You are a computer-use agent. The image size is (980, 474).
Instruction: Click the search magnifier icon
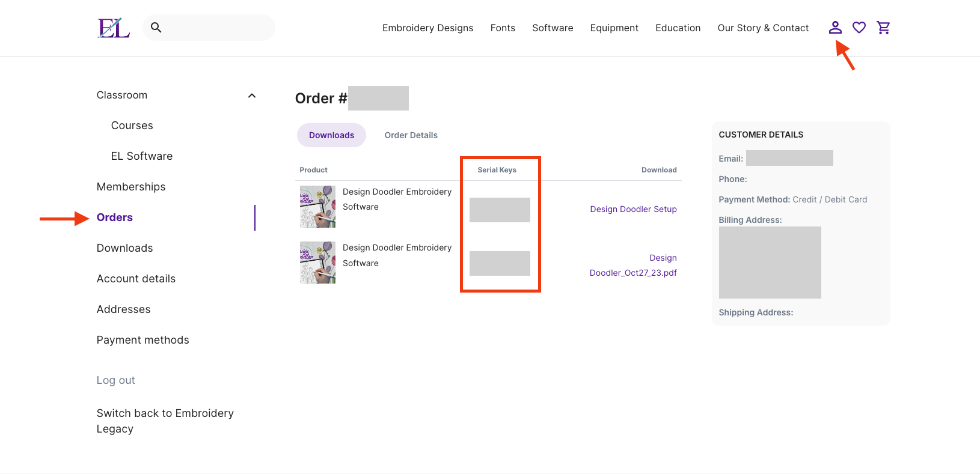[156, 28]
